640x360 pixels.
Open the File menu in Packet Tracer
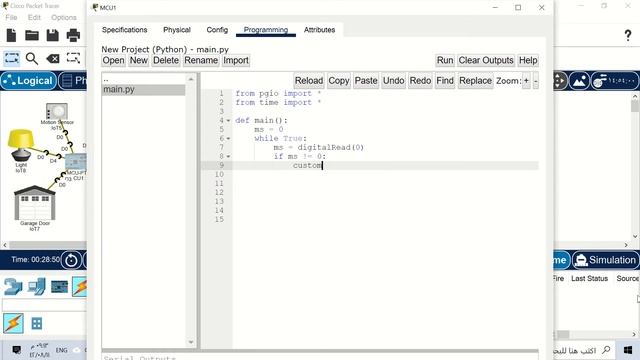click(x=11, y=18)
